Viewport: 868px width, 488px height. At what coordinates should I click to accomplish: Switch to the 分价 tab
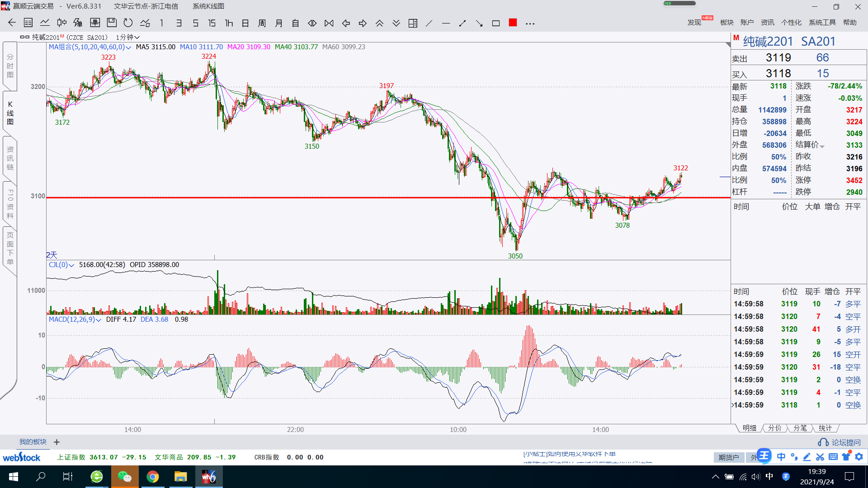pyautogui.click(x=774, y=428)
